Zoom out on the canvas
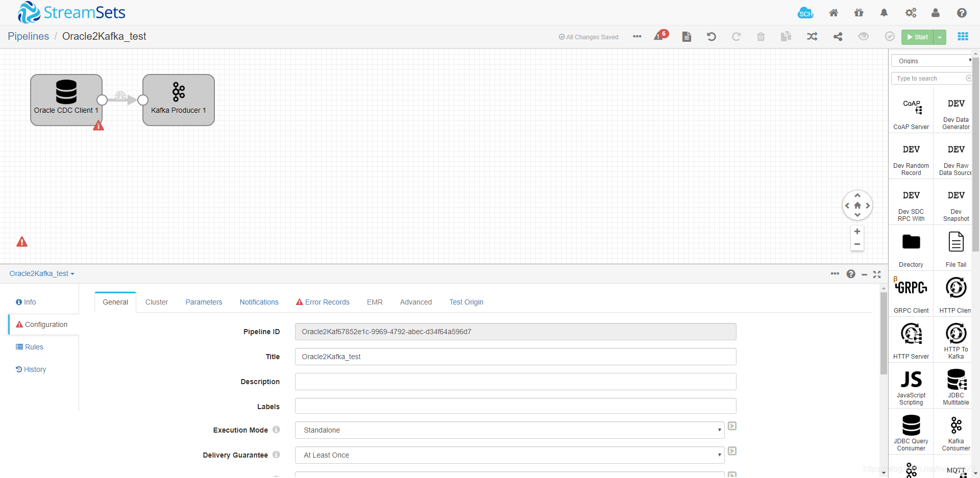Viewport: 980px width, 478px height. [857, 244]
